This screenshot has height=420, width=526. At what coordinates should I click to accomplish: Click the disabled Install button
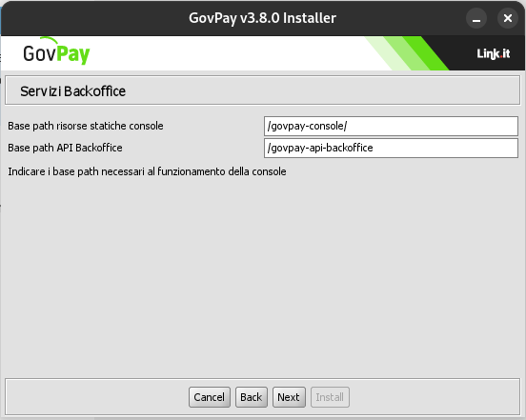(x=330, y=397)
